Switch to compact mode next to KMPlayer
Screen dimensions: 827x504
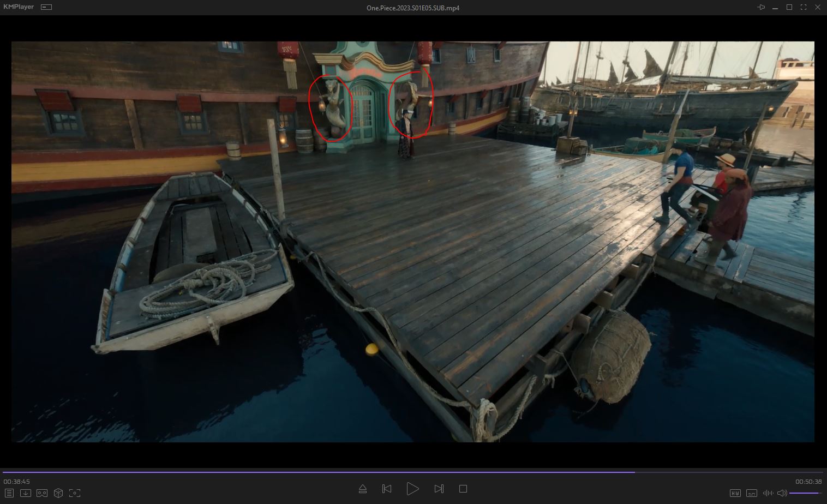click(46, 7)
